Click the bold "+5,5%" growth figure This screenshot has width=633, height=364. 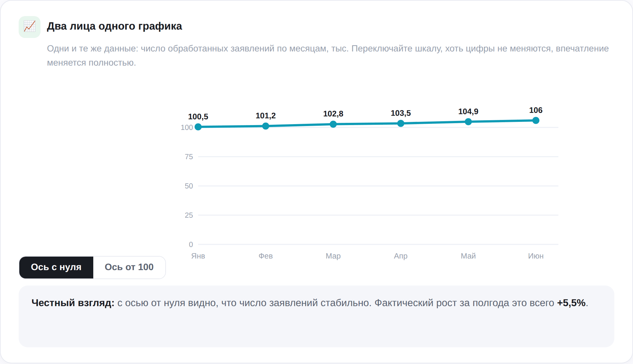click(x=571, y=303)
